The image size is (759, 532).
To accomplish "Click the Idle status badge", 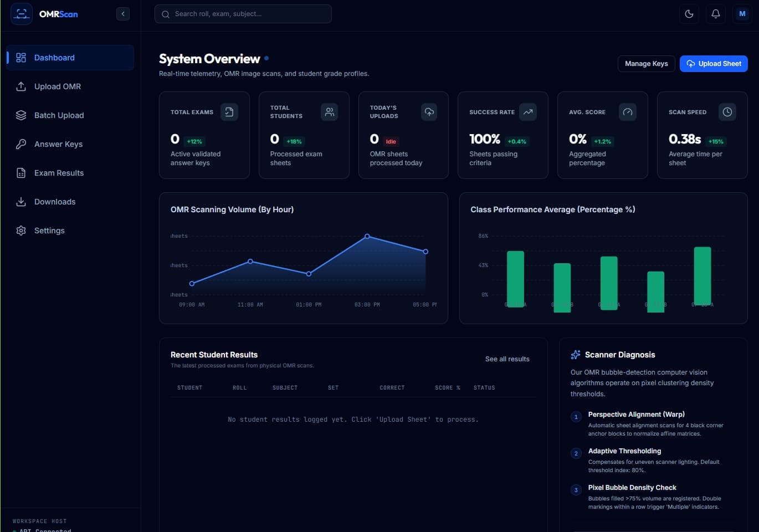I will pyautogui.click(x=391, y=141).
